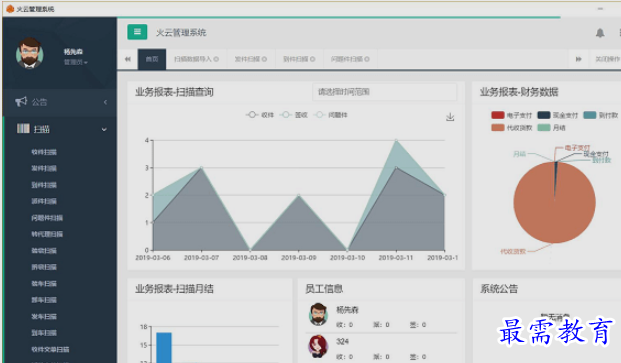
Task: Click the 扫描 barcode icon in sidebar
Action: (23, 128)
